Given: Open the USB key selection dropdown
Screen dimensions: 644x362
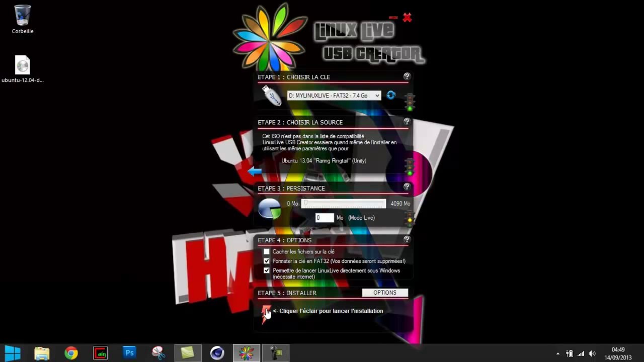Looking at the screenshot, I should click(x=334, y=96).
